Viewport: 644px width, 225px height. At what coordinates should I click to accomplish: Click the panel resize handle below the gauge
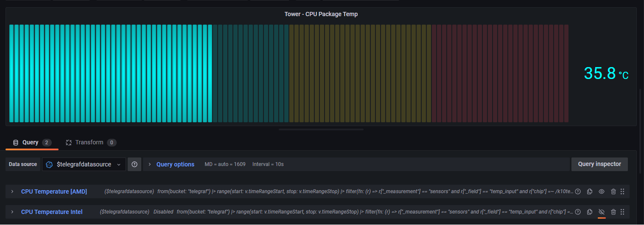[x=321, y=129]
